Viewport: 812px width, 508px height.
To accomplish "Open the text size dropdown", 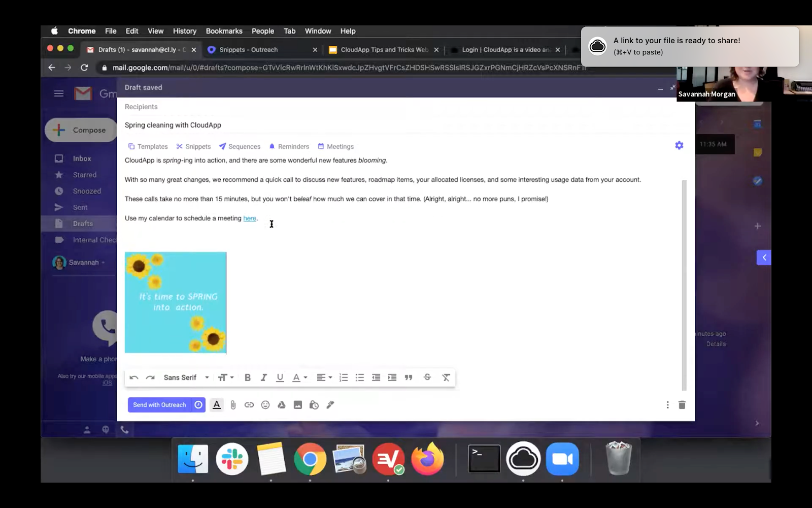I will tap(226, 377).
